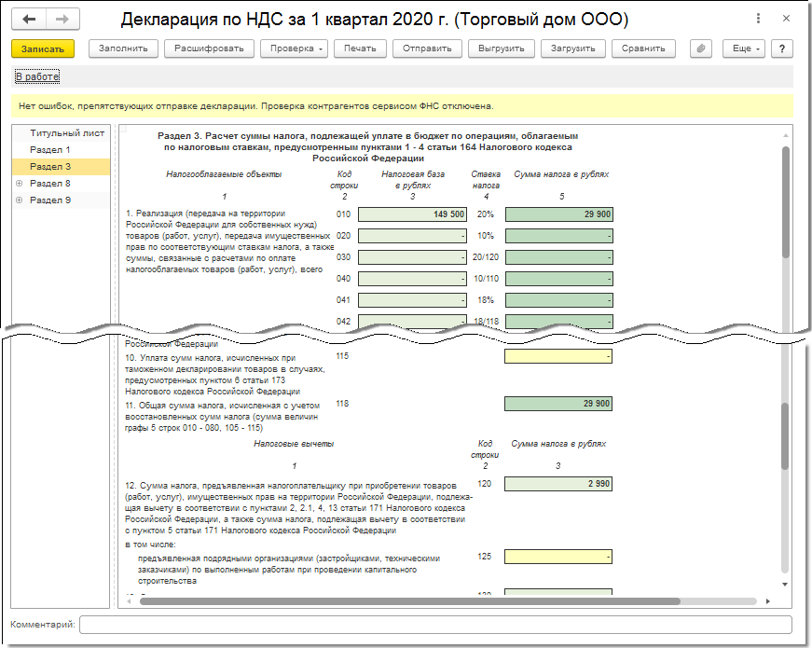Expand the Раздел 8 tree node
This screenshot has width=812, height=648.
[x=20, y=184]
